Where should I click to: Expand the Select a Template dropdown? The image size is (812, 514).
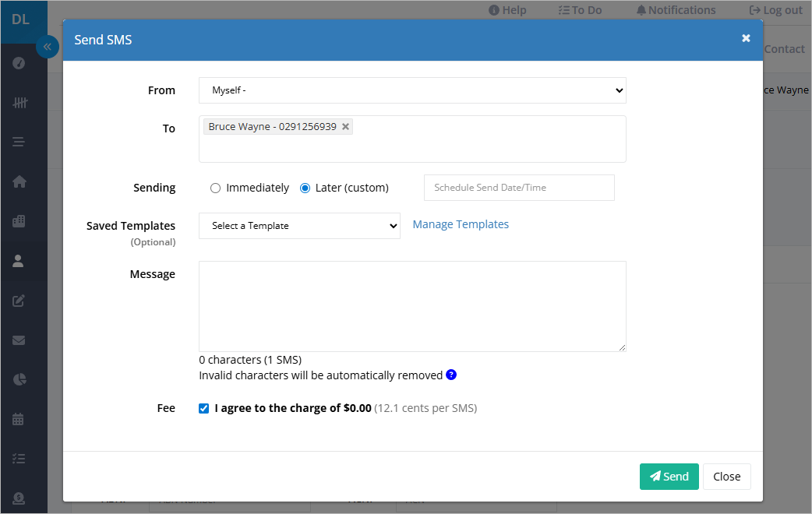tap(299, 226)
